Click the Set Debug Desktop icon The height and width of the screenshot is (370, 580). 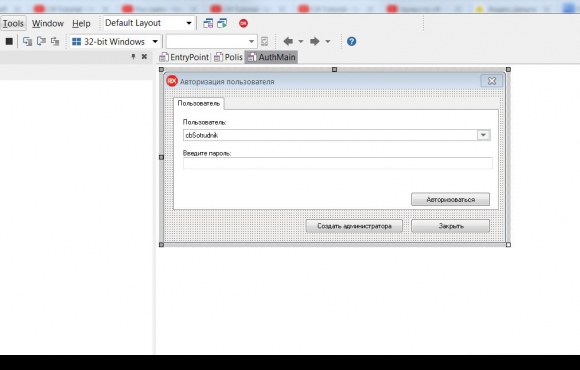tap(222, 23)
